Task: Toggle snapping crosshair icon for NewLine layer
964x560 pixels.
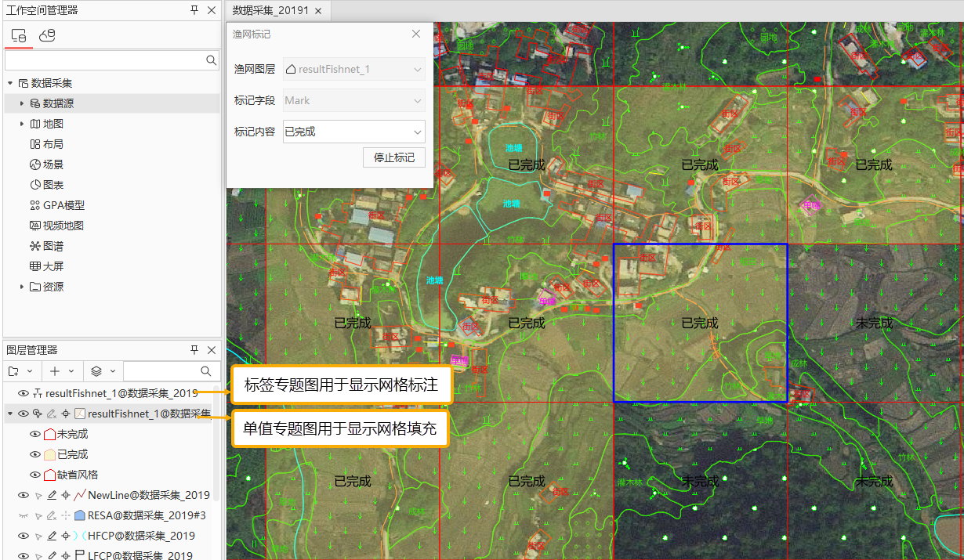Action: click(65, 495)
